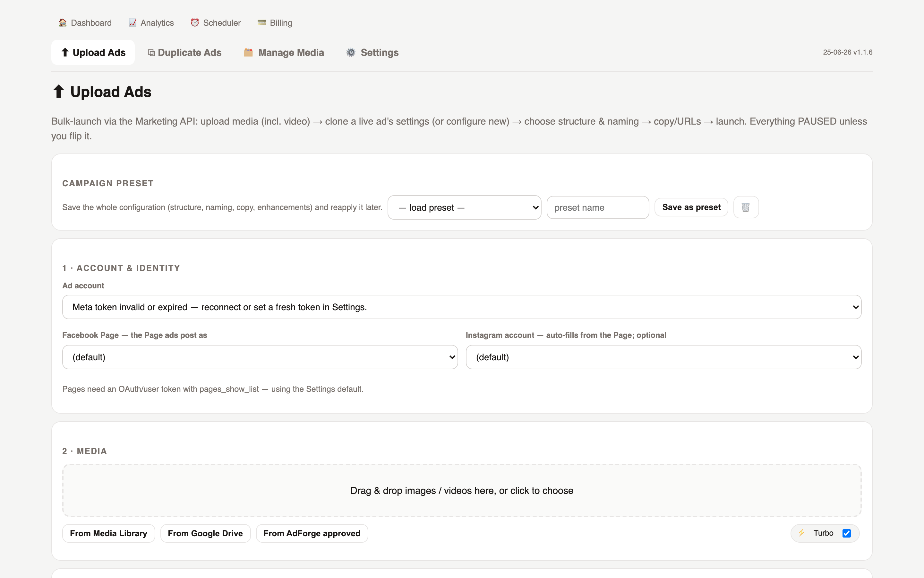Screen dimensions: 924x578
Task: Click the From AdForge approved button
Action: click(x=312, y=533)
